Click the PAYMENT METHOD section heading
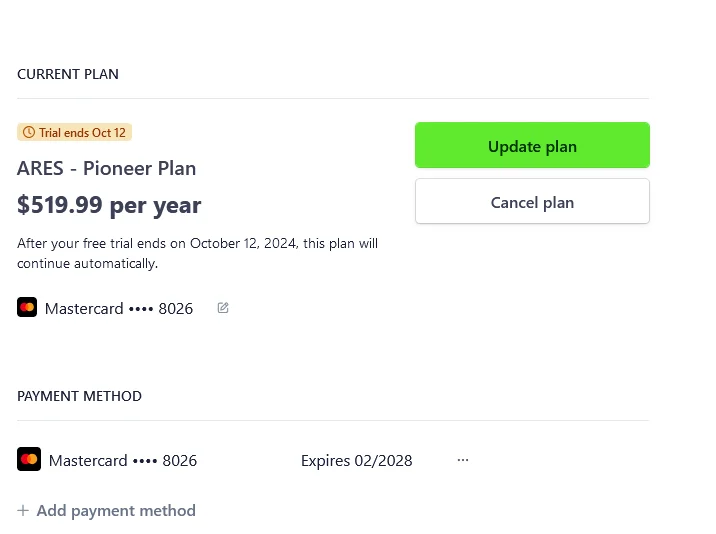Image resolution: width=716 pixels, height=534 pixels. pos(79,396)
